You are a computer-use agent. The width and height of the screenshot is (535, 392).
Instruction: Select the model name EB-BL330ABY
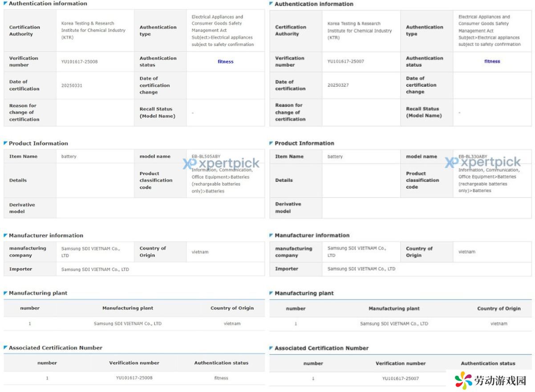click(473, 156)
